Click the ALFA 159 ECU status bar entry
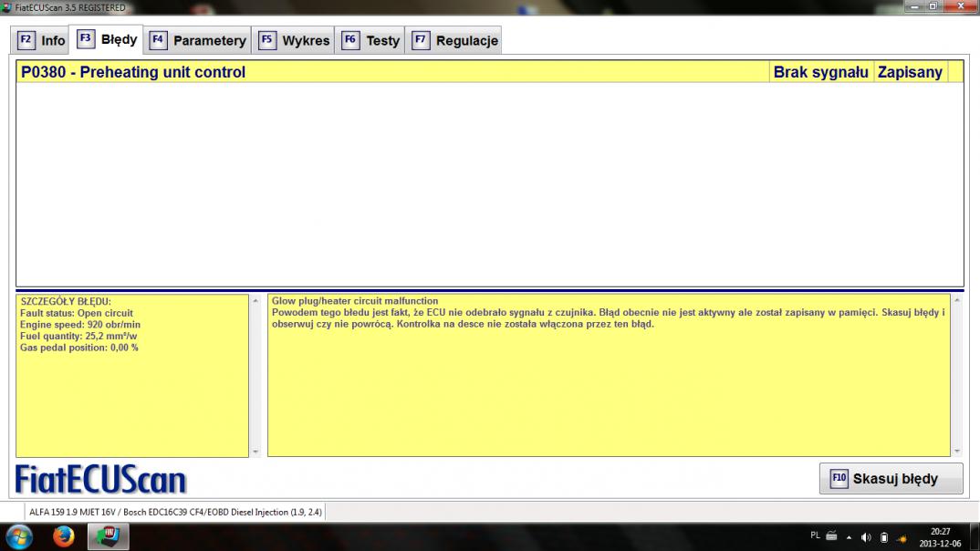Viewport: 980px width, 551px height. pos(175,512)
